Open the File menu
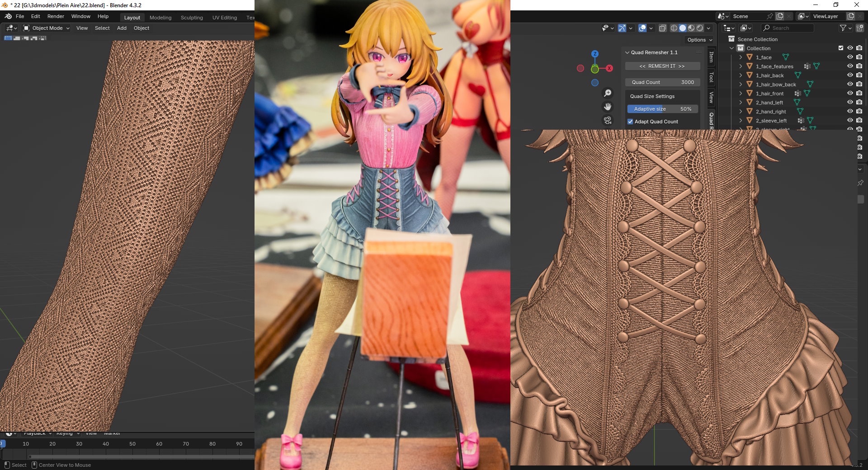Viewport: 868px width, 470px height. (x=20, y=16)
